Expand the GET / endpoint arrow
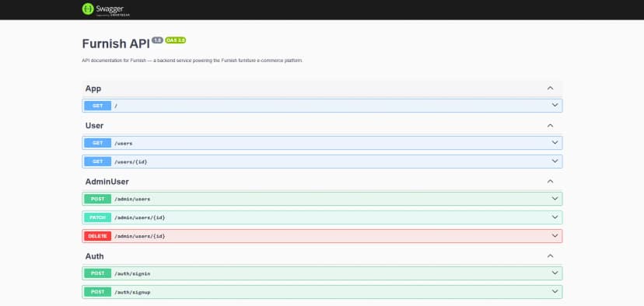 click(555, 106)
